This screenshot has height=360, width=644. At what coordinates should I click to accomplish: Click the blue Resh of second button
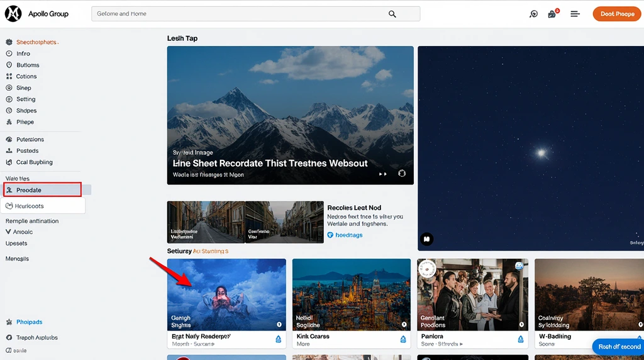619,347
